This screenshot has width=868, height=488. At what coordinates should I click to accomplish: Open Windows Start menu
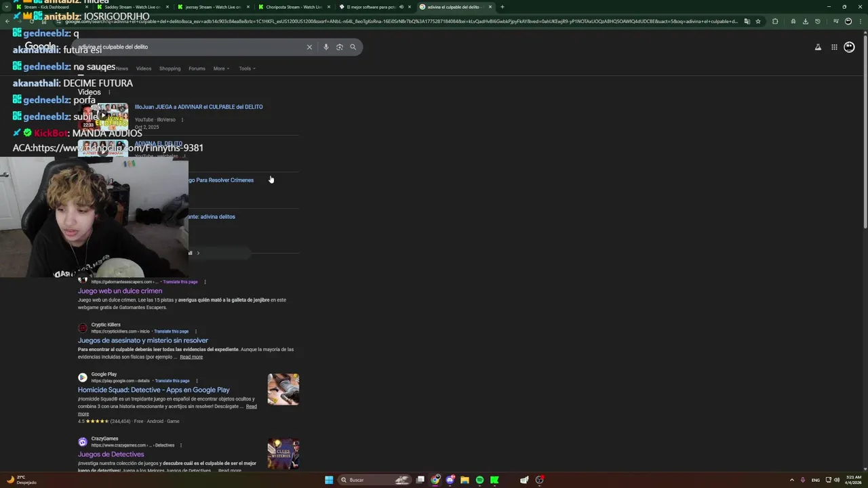pyautogui.click(x=329, y=480)
